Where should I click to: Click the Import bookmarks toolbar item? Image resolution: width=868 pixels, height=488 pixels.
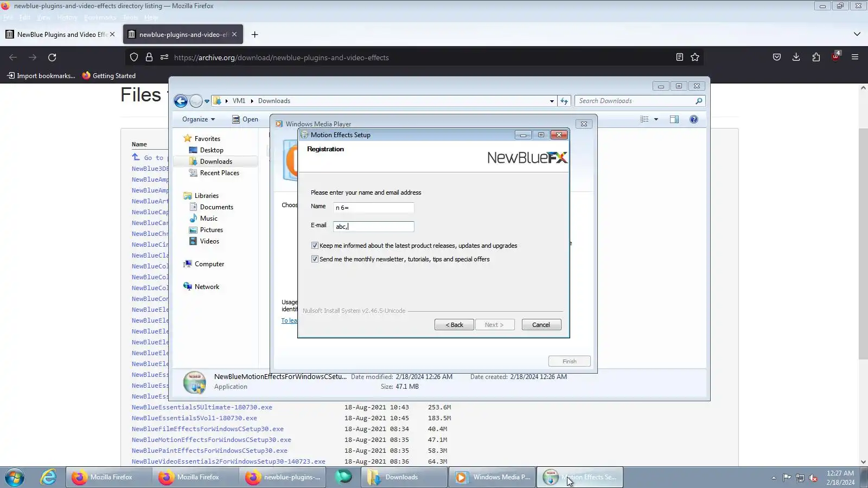41,76
